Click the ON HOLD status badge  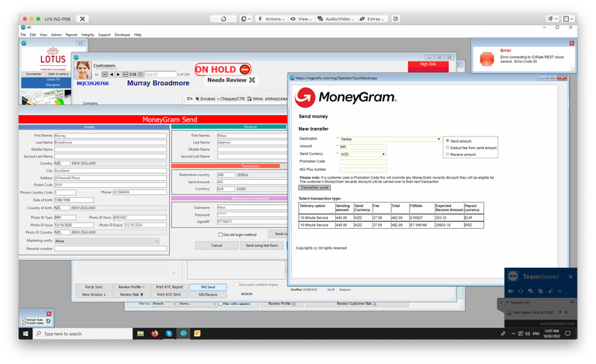pos(223,70)
